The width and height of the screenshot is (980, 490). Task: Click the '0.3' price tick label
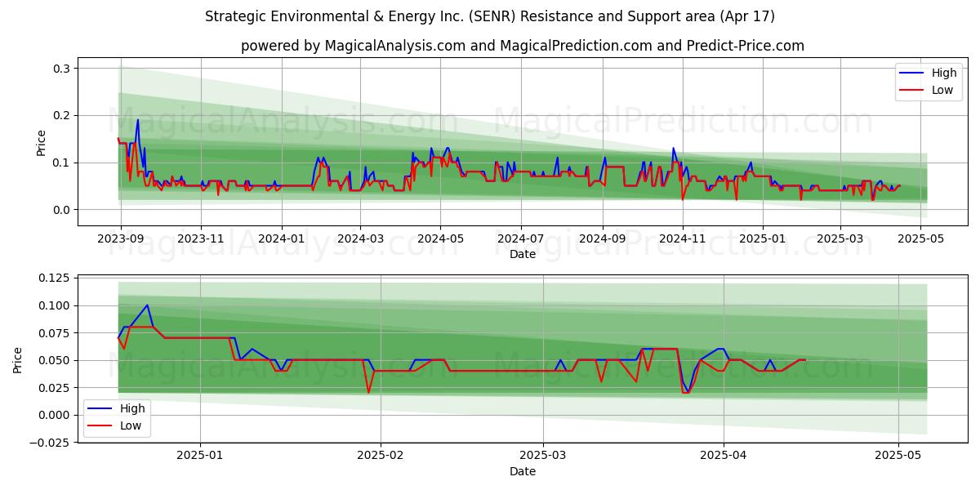point(62,69)
